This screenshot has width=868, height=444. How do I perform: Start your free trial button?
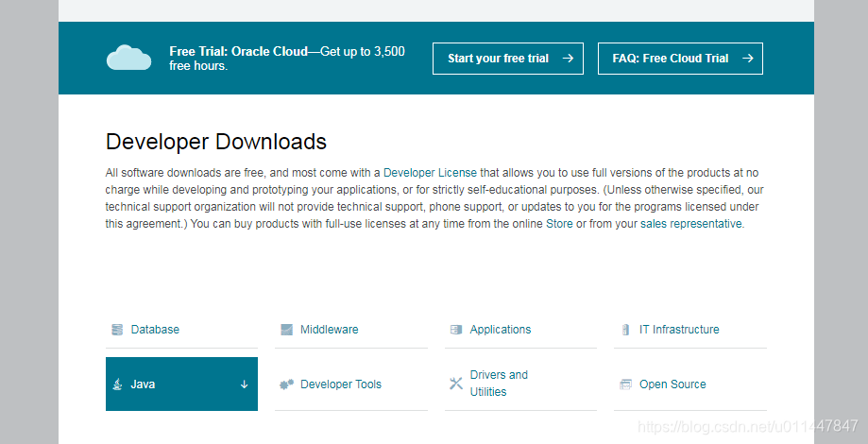pos(507,59)
